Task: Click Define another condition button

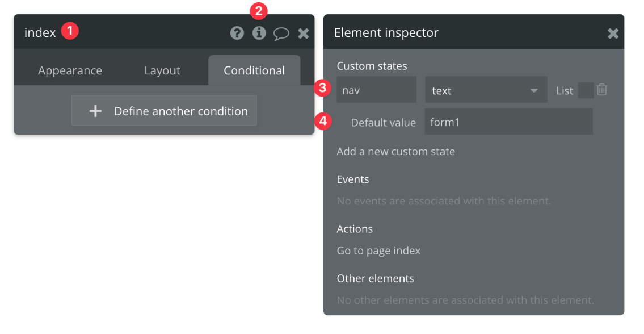Action: click(164, 111)
